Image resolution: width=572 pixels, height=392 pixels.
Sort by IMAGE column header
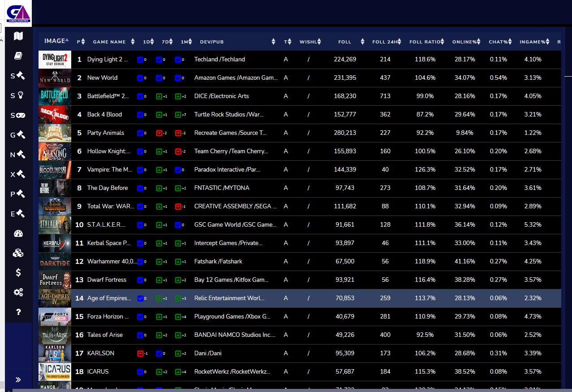click(x=56, y=41)
